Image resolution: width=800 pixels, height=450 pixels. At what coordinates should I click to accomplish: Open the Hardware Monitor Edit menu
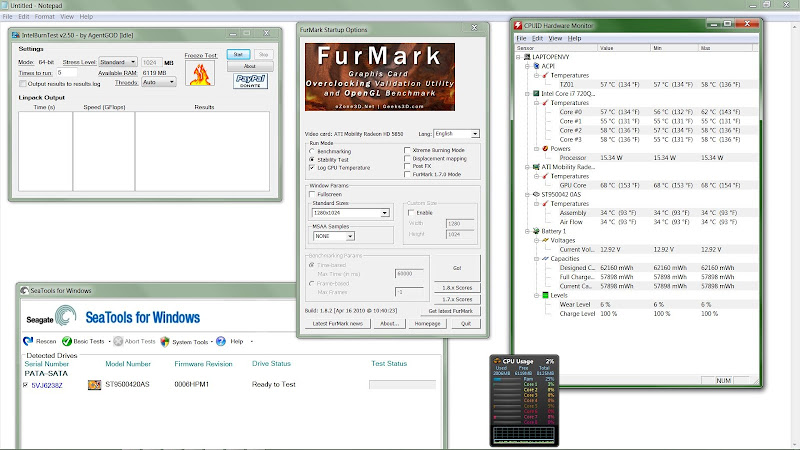pyautogui.click(x=537, y=38)
